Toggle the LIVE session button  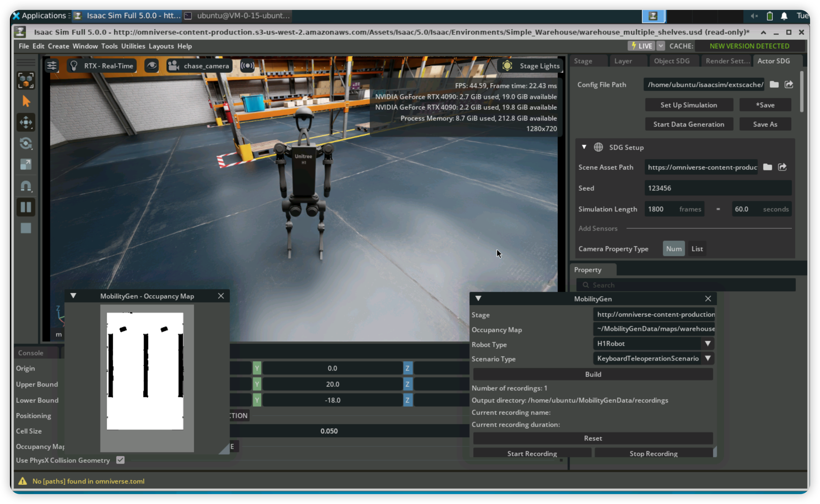(x=641, y=46)
